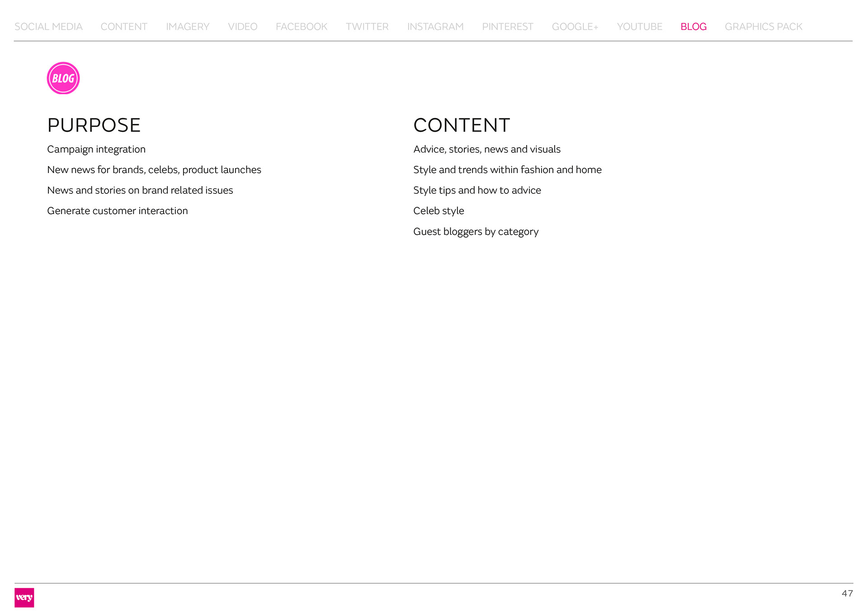The width and height of the screenshot is (868, 613).
Task: Open the SOCIAL MEDIA tab
Action: coord(48,27)
